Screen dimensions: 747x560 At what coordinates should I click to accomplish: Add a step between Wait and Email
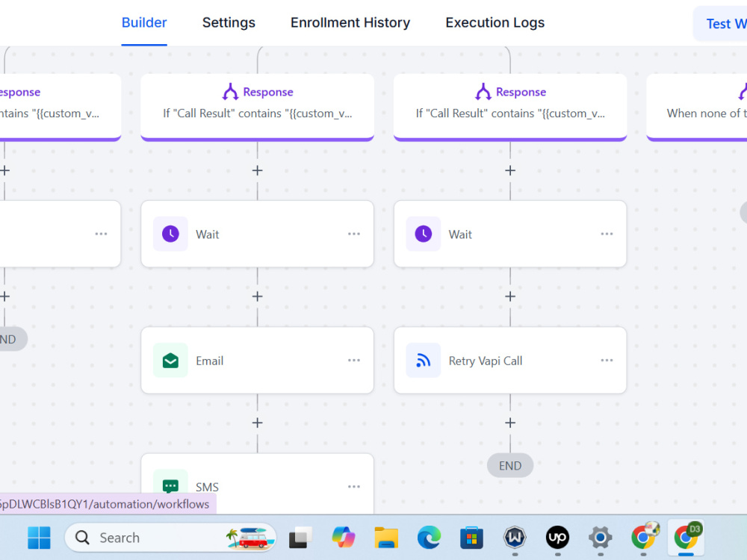(257, 296)
